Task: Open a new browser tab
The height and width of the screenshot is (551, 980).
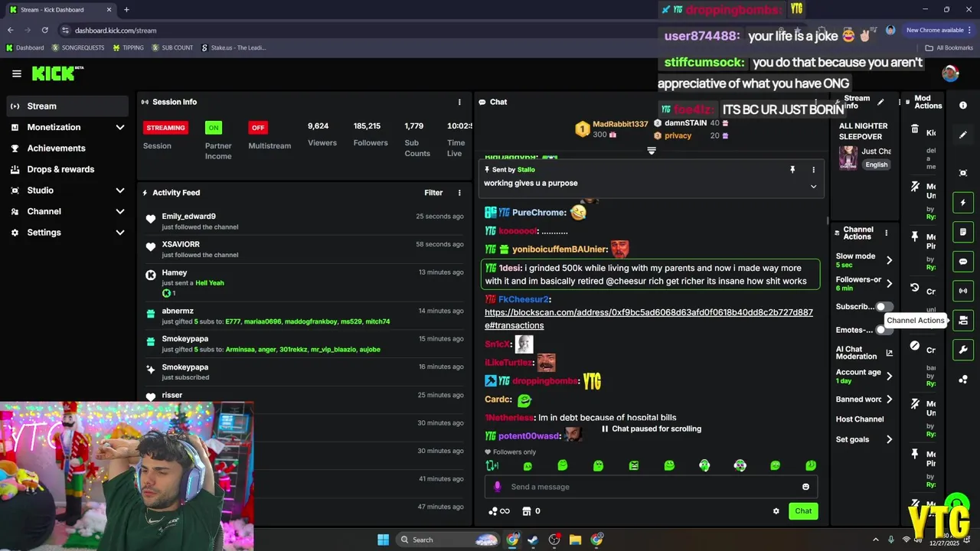Action: (126, 10)
